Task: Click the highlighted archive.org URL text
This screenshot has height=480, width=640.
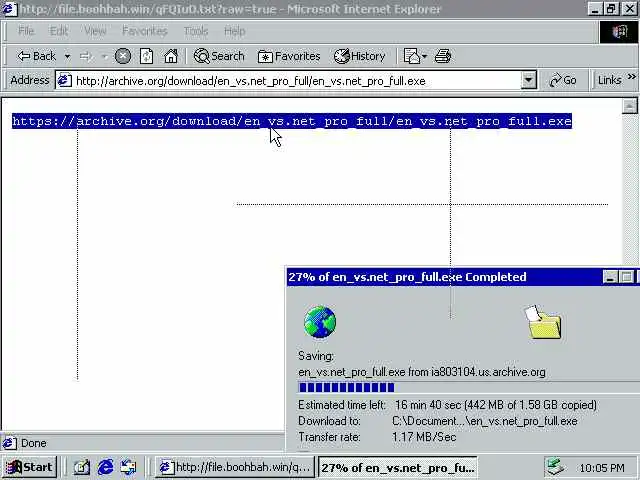Action: click(x=292, y=121)
